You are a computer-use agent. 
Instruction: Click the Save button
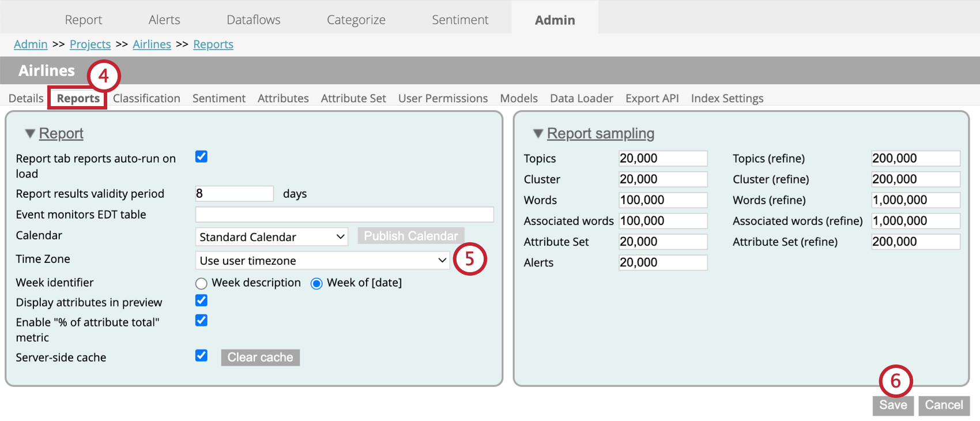[893, 405]
